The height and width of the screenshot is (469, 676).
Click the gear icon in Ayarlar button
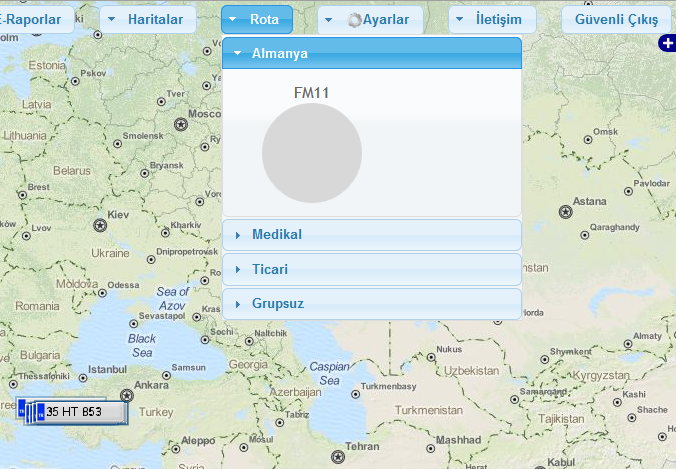pos(353,20)
